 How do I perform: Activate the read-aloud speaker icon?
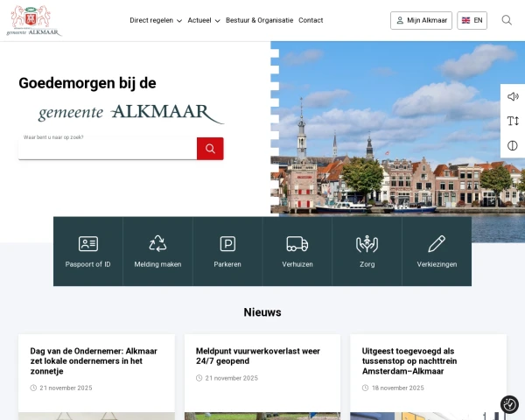[x=513, y=96]
